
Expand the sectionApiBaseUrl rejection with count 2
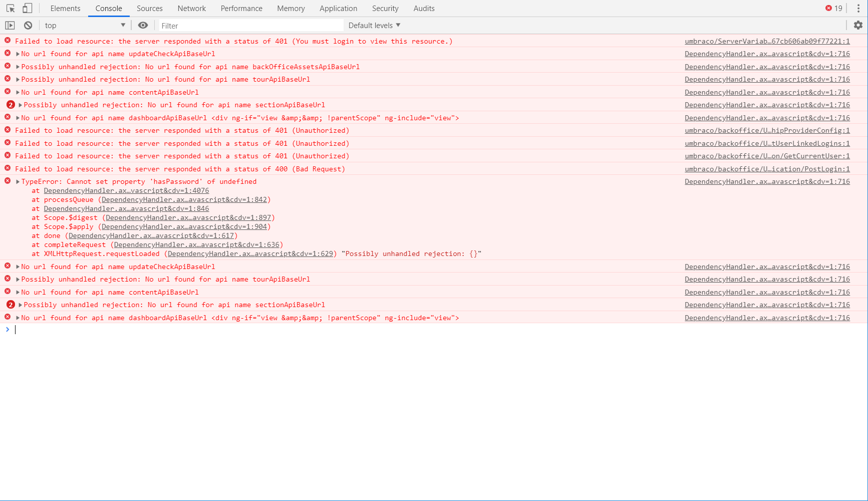pos(19,105)
